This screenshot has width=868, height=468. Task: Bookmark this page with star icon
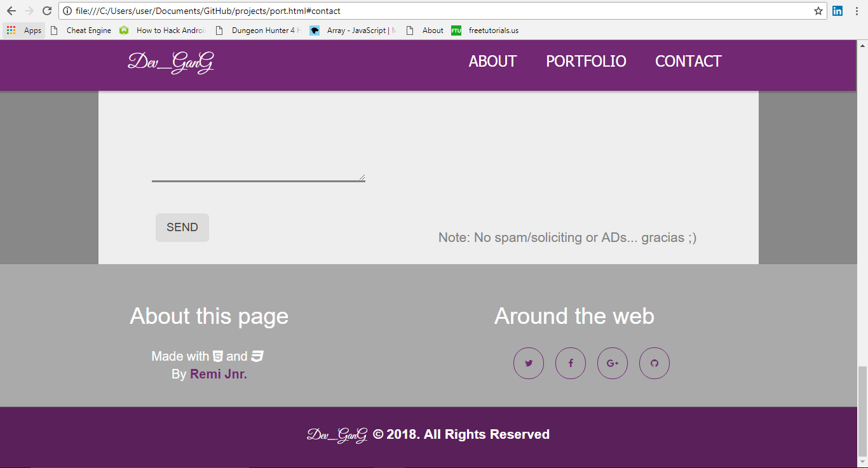pos(818,11)
